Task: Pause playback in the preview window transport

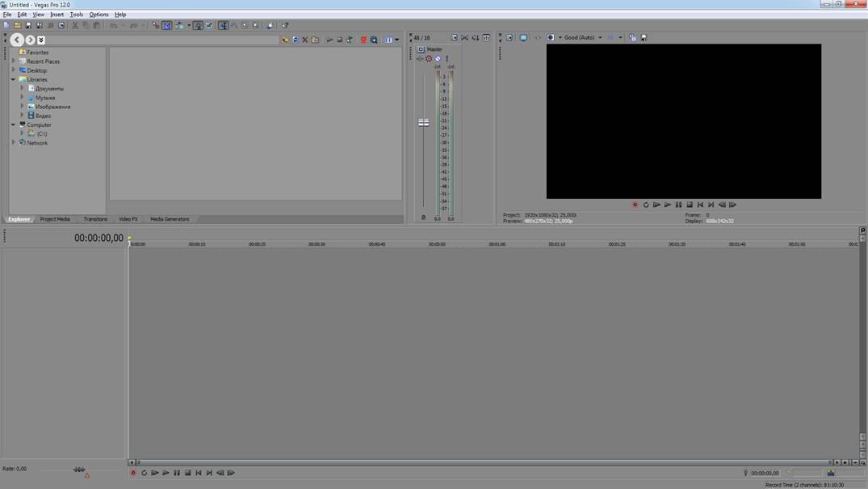Action: 679,204
